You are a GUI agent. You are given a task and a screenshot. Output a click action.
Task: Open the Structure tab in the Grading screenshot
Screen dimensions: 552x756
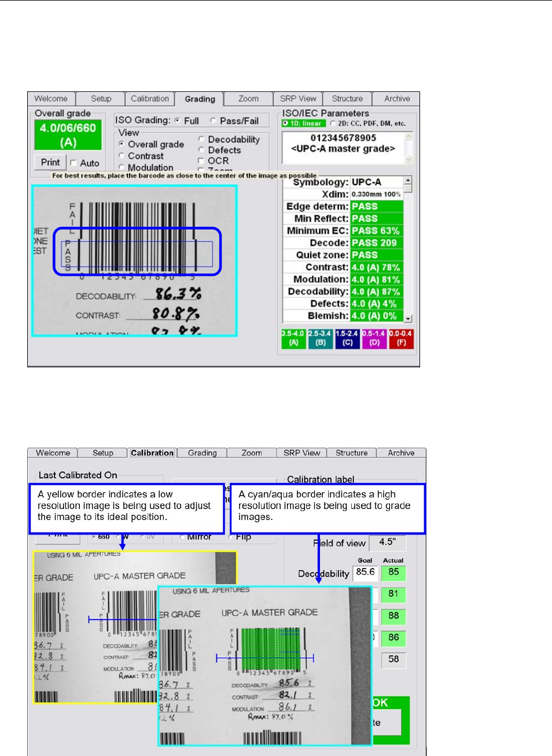coord(347,99)
